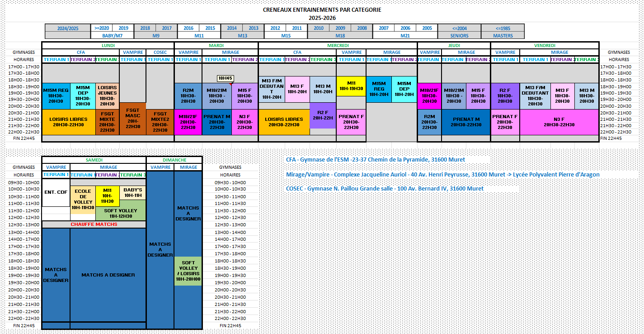Click the MASTERS category cell

[x=503, y=35]
